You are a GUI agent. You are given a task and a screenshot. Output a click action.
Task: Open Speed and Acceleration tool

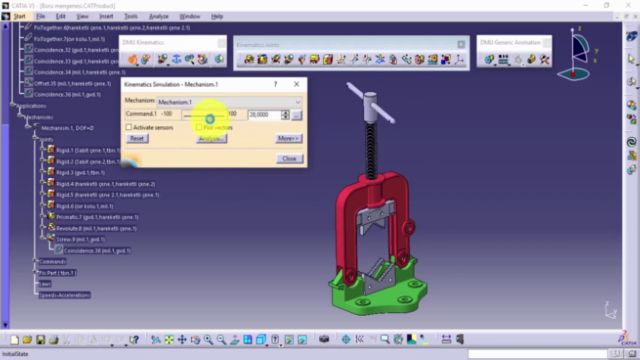(202, 60)
